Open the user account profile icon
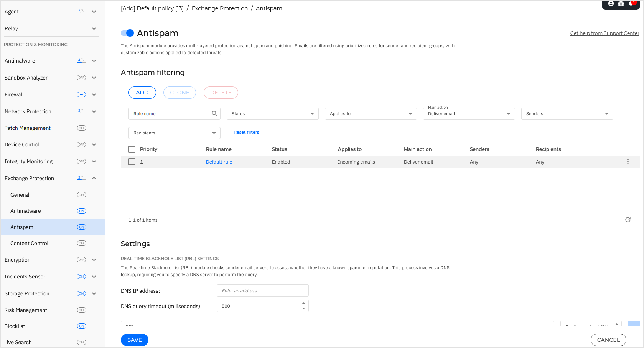644x348 pixels. (611, 3)
